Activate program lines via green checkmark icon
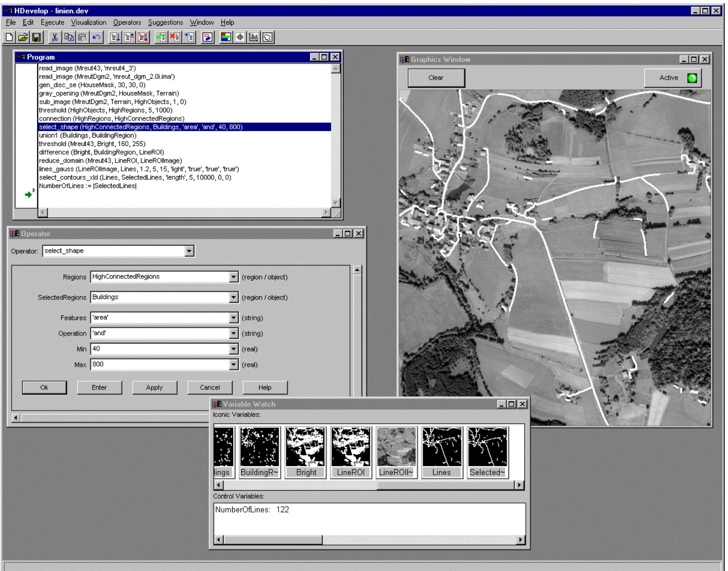 coord(161,38)
